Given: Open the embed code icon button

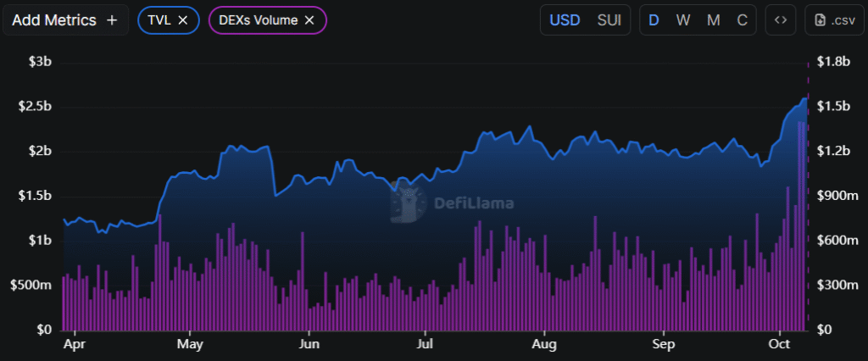Looking at the screenshot, I should point(780,19).
